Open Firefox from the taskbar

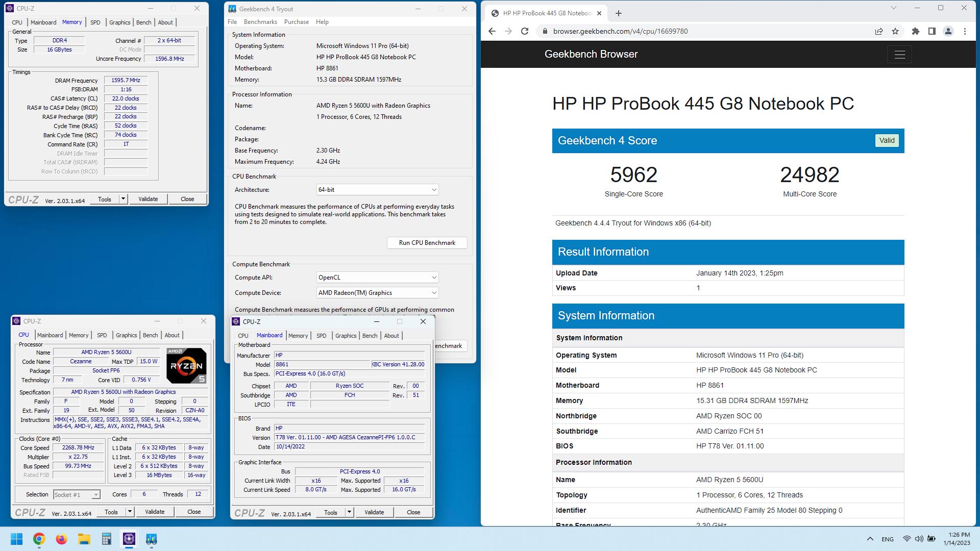tap(61, 539)
